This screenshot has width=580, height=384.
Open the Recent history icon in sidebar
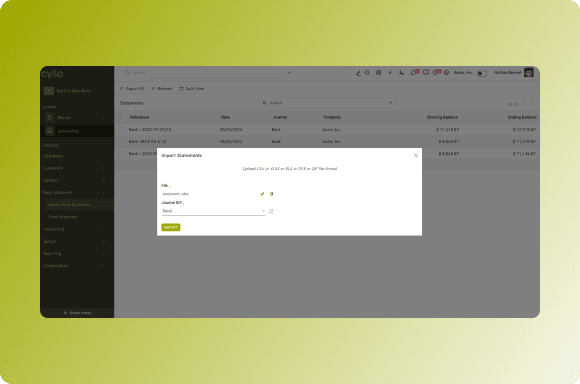50,117
